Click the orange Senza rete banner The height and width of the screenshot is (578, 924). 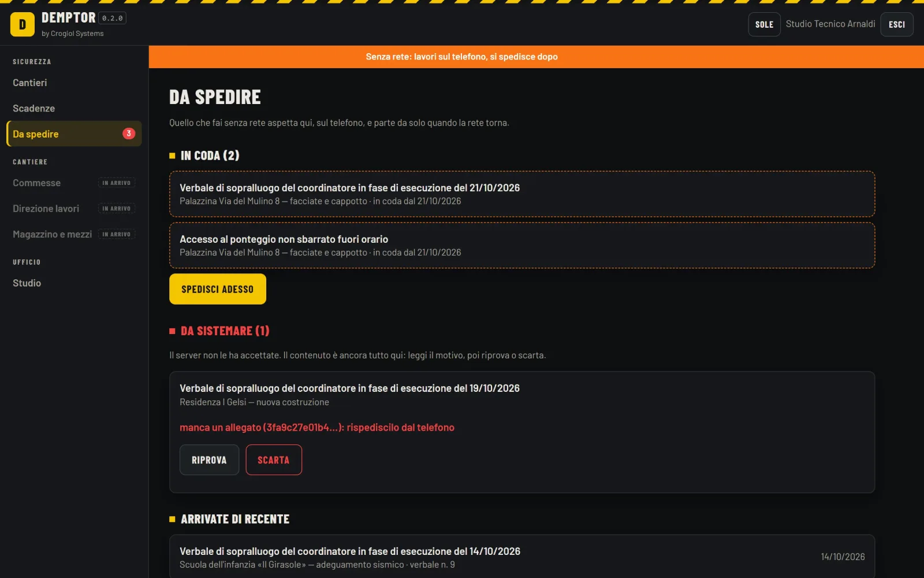536,57
